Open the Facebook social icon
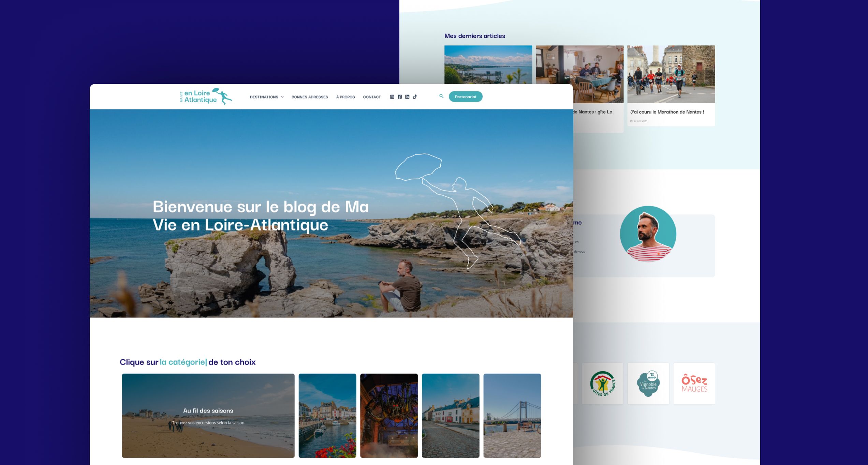This screenshot has width=868, height=465. (x=400, y=97)
